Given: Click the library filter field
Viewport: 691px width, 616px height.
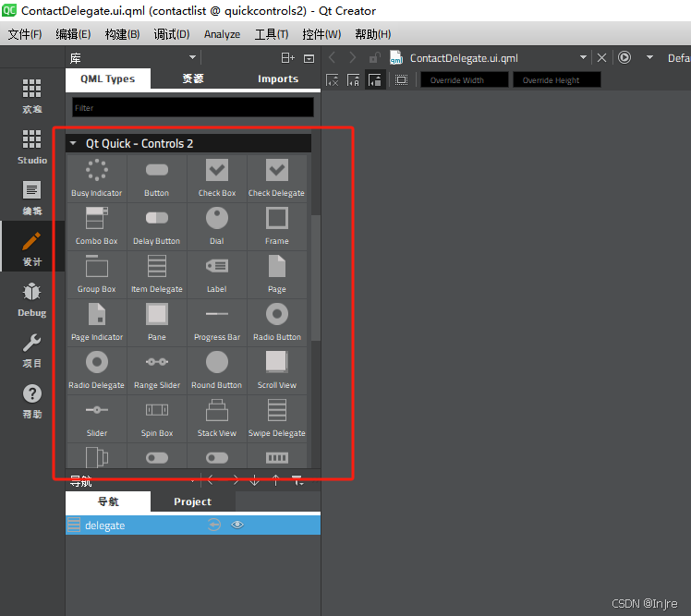Looking at the screenshot, I should (193, 107).
